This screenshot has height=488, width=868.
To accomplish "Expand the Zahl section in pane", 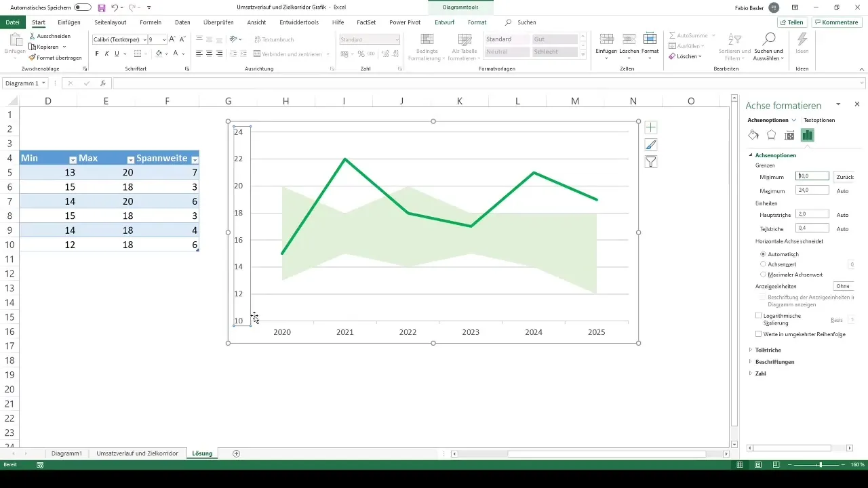I will pos(760,373).
